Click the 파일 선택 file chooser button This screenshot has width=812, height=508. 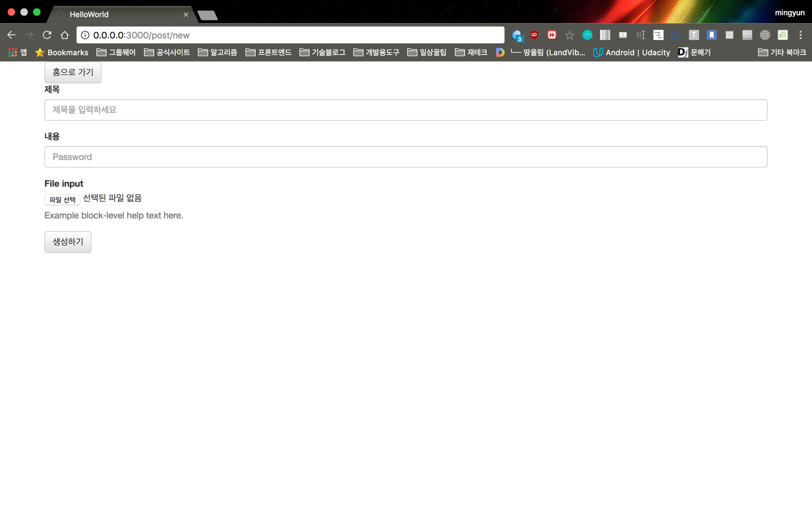(x=62, y=199)
